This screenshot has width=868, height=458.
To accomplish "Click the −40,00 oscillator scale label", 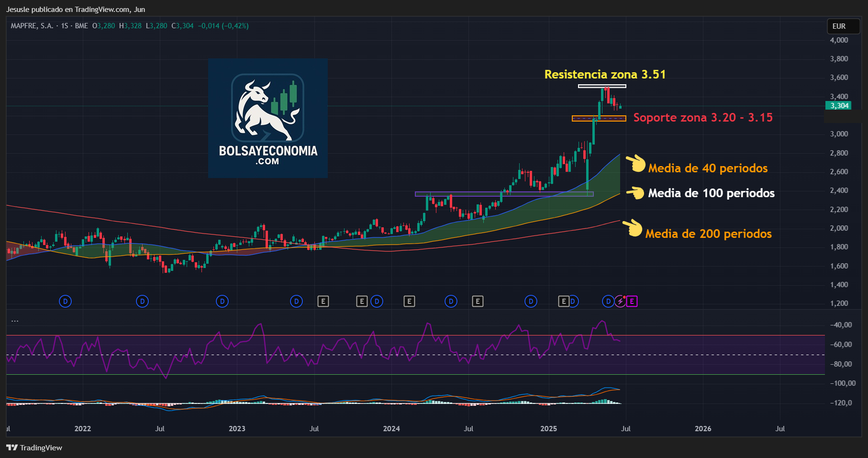I will (x=841, y=325).
